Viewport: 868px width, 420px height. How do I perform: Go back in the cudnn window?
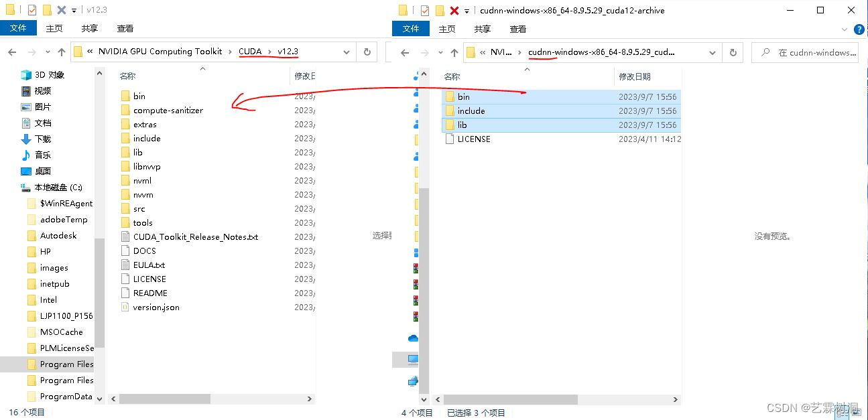[x=404, y=52]
